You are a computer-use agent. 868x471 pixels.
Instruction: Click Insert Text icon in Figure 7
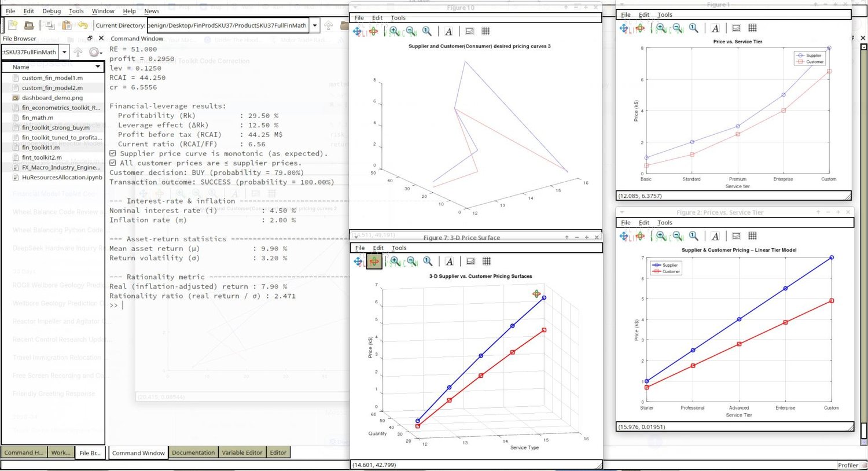tap(450, 262)
